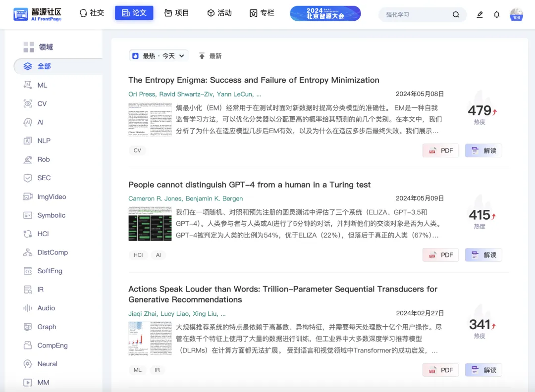The width and height of the screenshot is (535, 392).
Task: Go to the 项目 navigation tab
Action: point(177,13)
